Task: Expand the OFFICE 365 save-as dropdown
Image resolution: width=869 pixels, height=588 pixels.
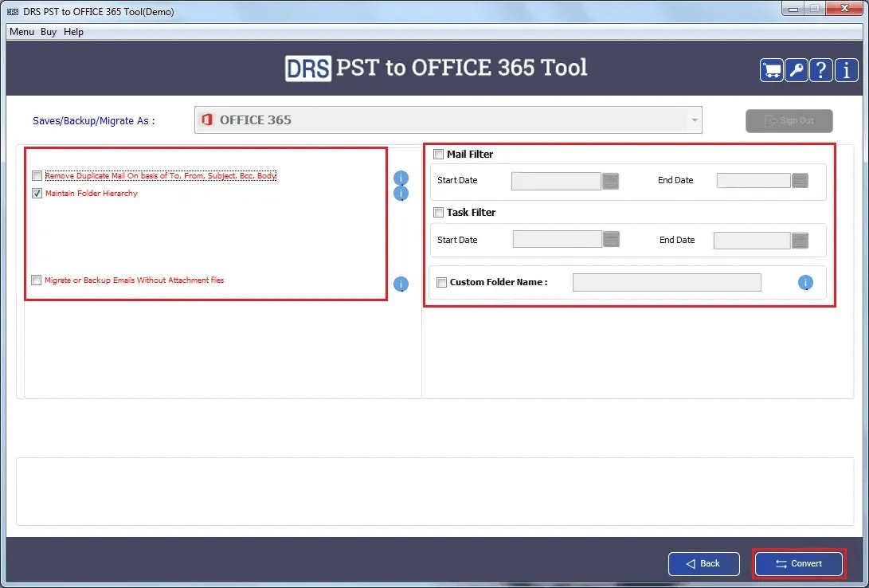Action: 695,120
